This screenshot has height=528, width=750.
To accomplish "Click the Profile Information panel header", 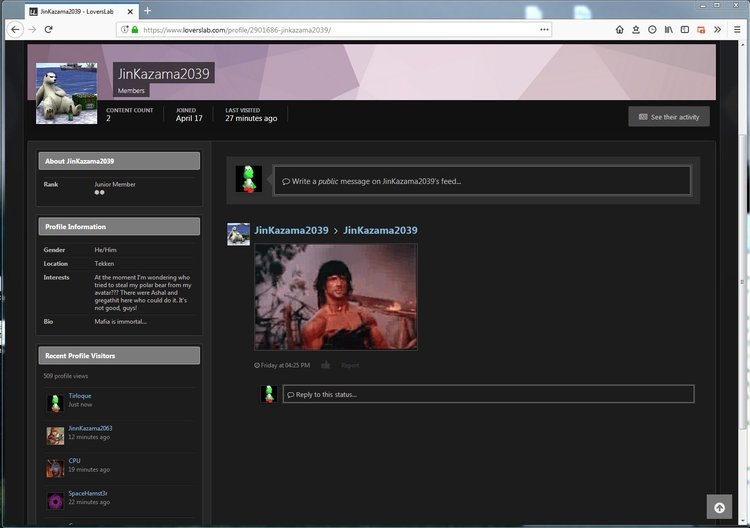I will coord(119,227).
